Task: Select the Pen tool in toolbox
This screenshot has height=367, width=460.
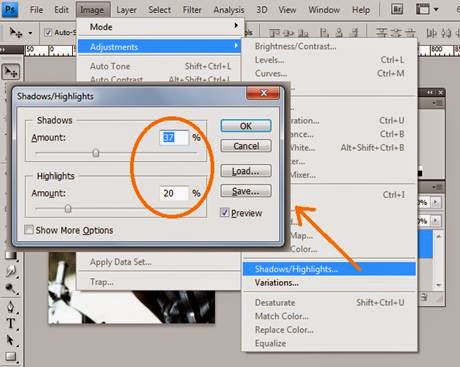Action: point(11,306)
